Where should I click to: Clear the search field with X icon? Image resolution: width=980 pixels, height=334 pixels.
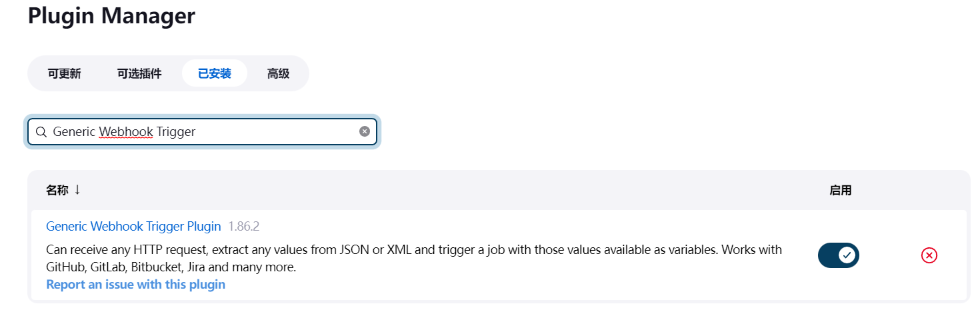pyautogui.click(x=365, y=131)
